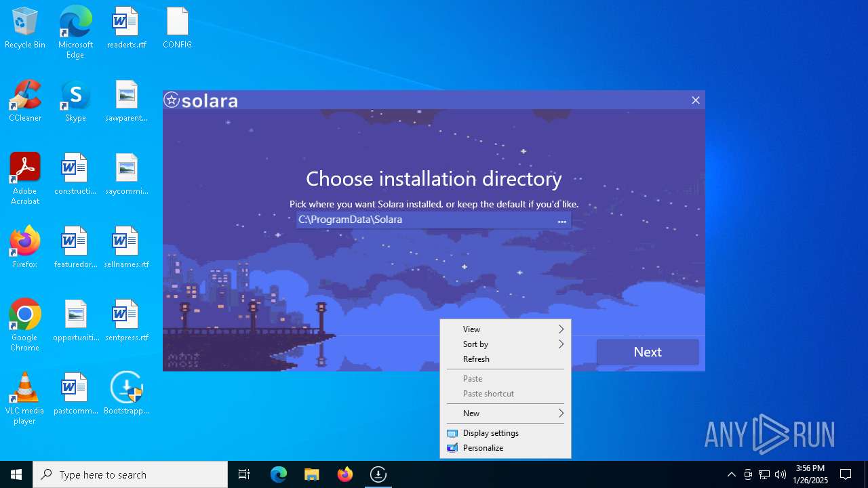This screenshot has width=868, height=488.
Task: Expand the Sort by submenu
Action: point(505,344)
